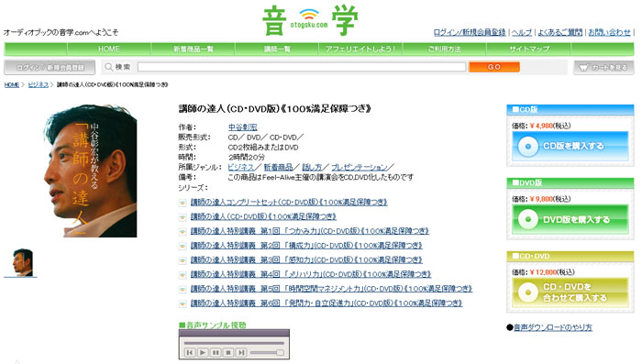This screenshot has height=364, width=642.
Task: Go to HOME in breadcrumb
Action: tap(11, 84)
